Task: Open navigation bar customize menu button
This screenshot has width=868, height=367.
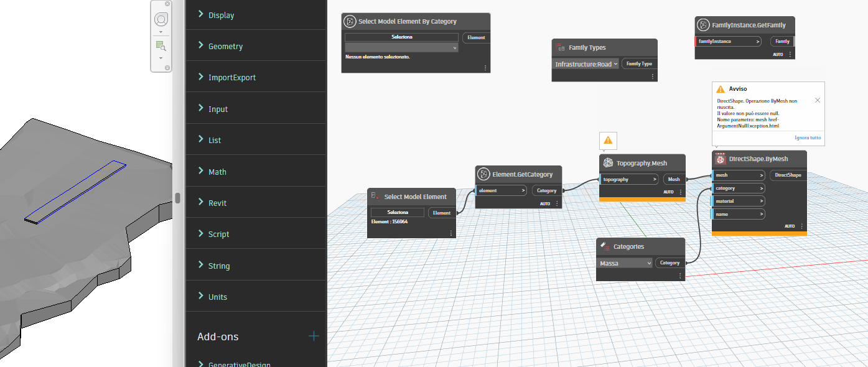Action: pyautogui.click(x=167, y=67)
